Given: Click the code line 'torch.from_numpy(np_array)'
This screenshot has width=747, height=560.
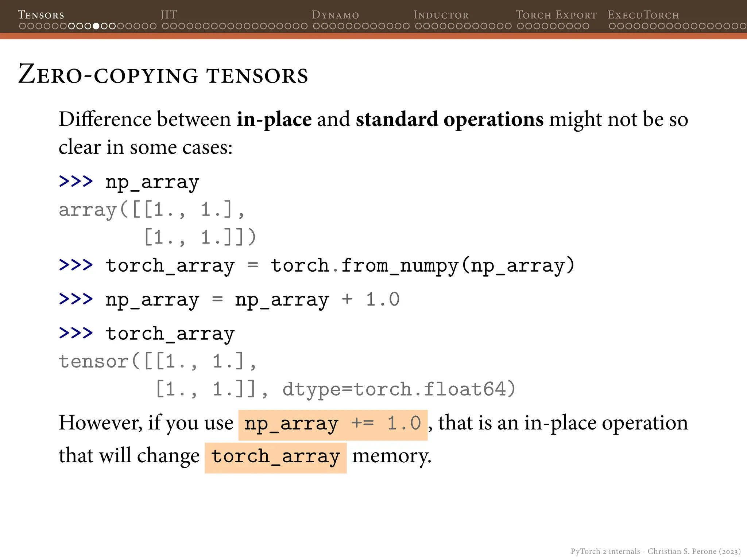Looking at the screenshot, I should (422, 266).
